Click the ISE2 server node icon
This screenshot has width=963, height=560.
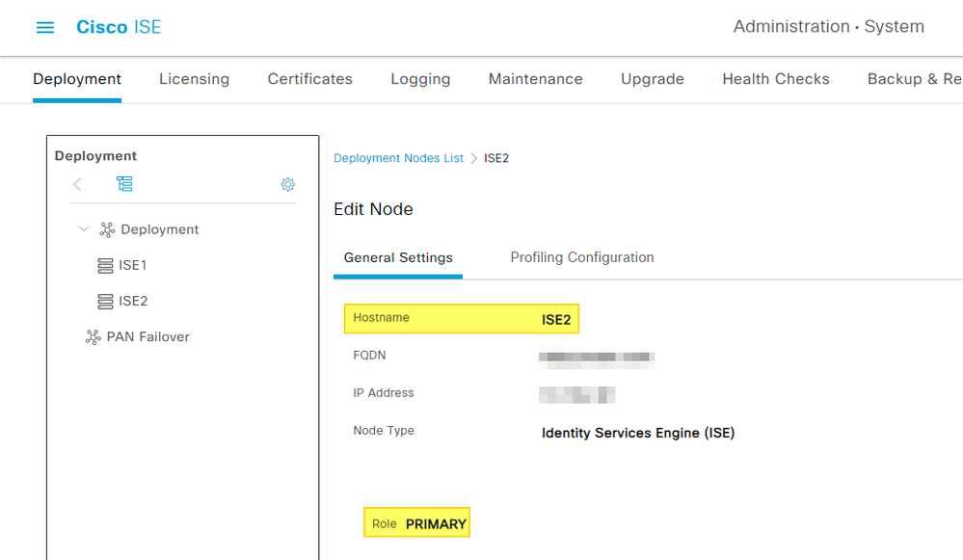tap(105, 301)
